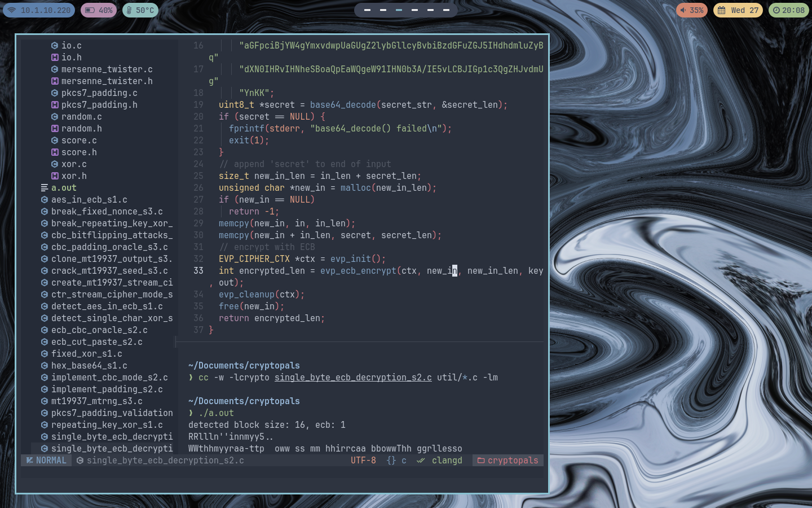Open io.c in the file tree
812x508 pixels.
pos(71,45)
